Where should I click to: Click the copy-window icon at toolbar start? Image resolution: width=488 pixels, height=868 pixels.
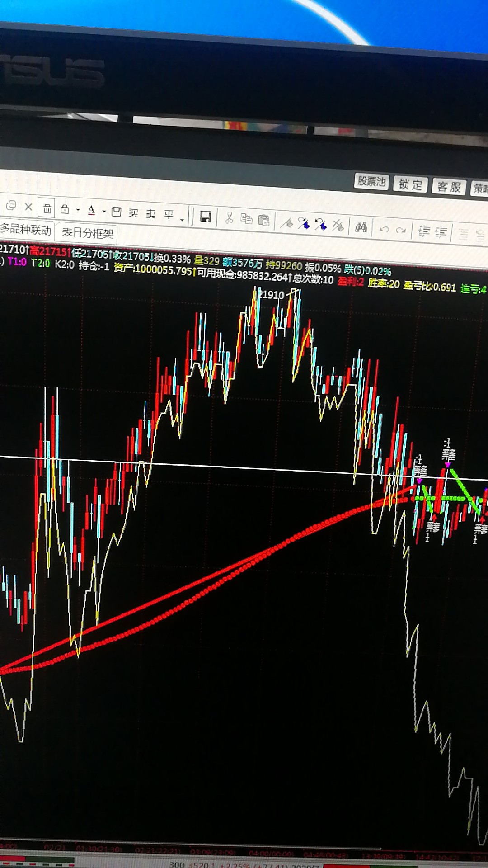(11, 206)
